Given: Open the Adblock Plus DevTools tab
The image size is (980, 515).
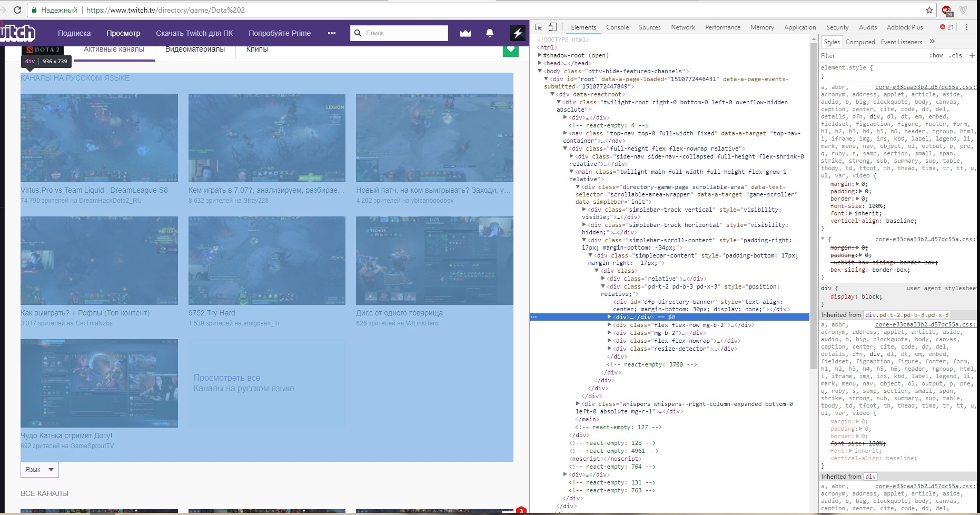Looking at the screenshot, I should click(905, 27).
